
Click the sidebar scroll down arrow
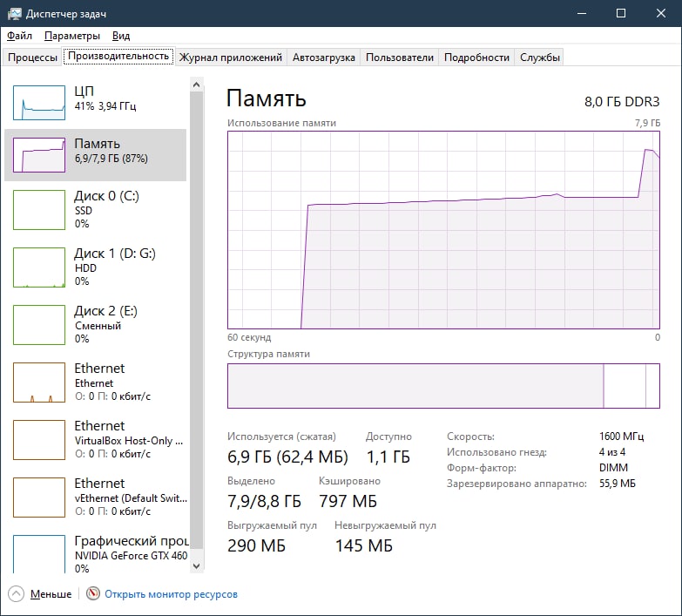197,566
